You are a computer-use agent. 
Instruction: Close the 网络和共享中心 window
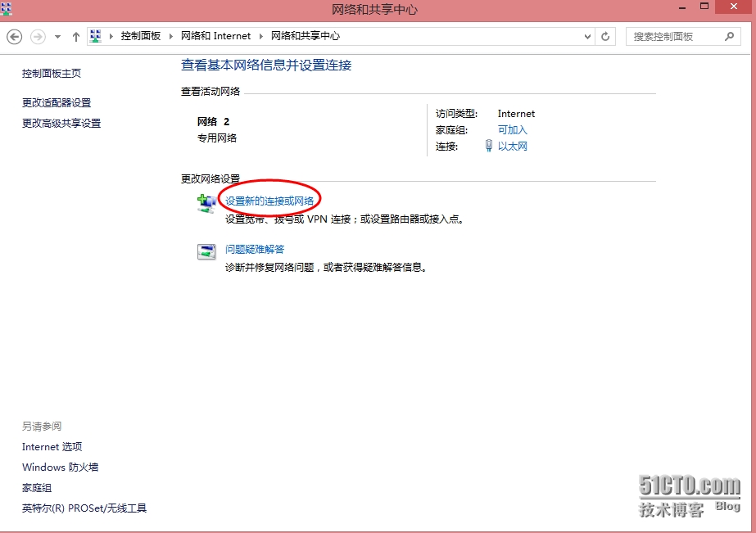[x=735, y=7]
